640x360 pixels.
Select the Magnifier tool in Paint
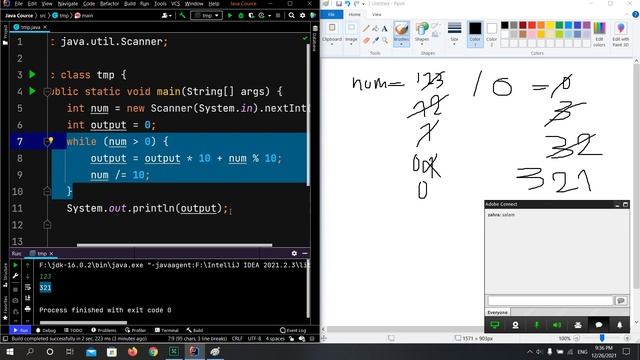(x=384, y=40)
